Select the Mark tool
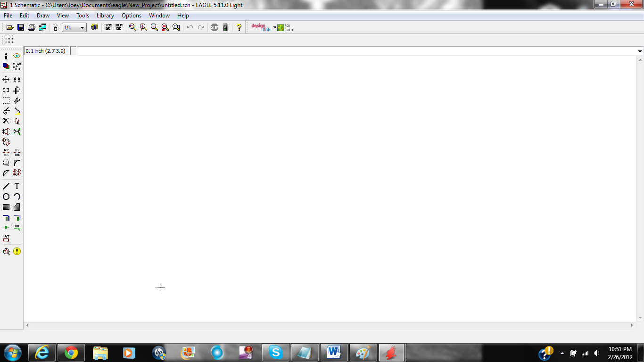This screenshot has height=362, width=644. pos(17,66)
